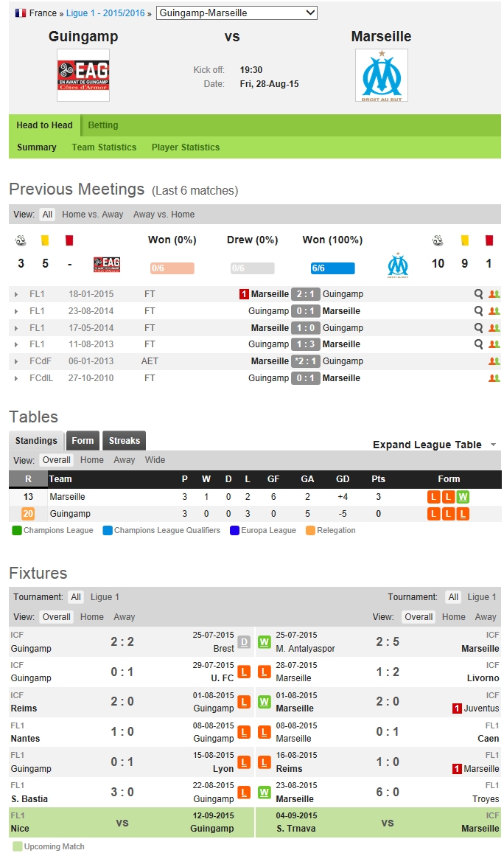Expand the 18-01-2015 match row arrow

tap(16, 294)
